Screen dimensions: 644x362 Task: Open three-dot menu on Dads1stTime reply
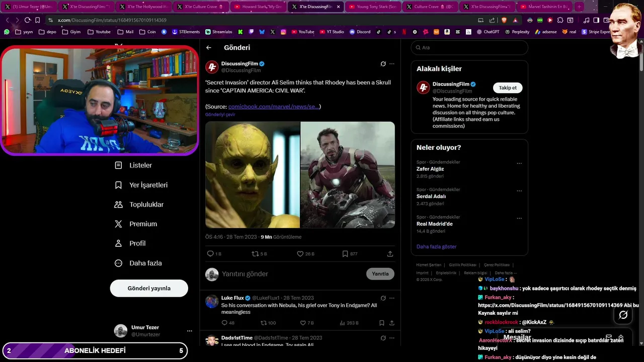(392, 338)
